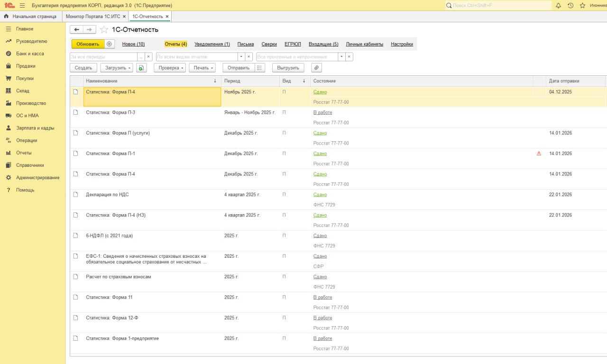
Task: Expand the Загрузить dropdown
Action: click(x=117, y=68)
